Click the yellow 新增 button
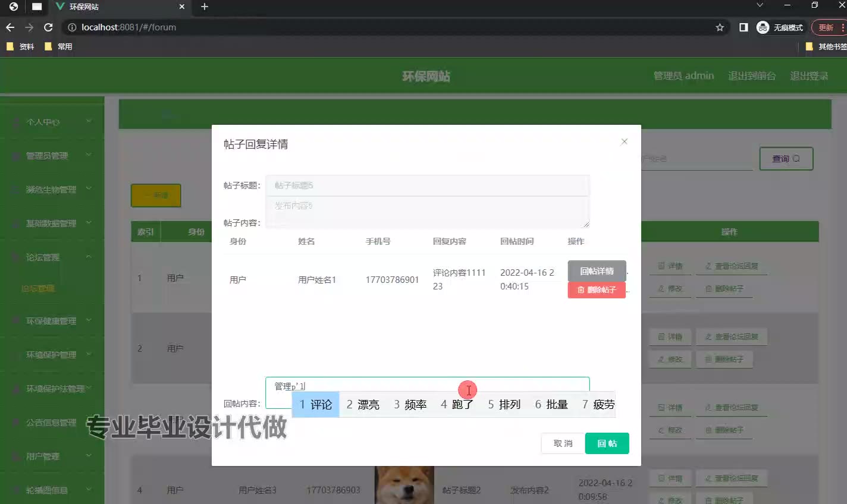This screenshot has height=504, width=847. coord(156,196)
